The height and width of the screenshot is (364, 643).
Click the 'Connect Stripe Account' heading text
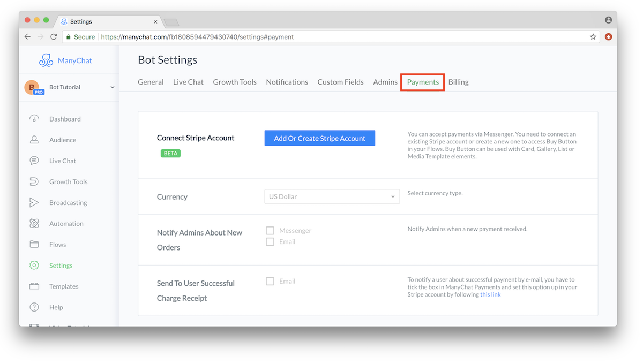[x=196, y=138]
